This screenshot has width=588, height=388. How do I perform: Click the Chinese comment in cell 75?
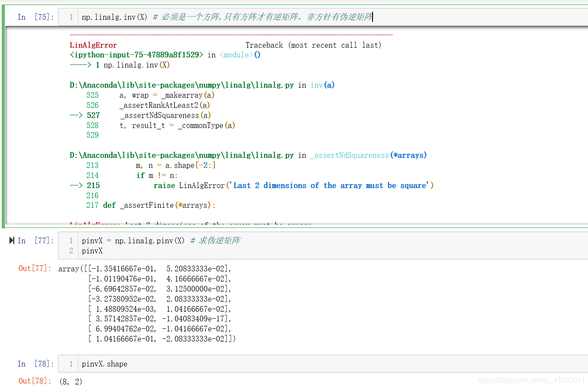262,17
